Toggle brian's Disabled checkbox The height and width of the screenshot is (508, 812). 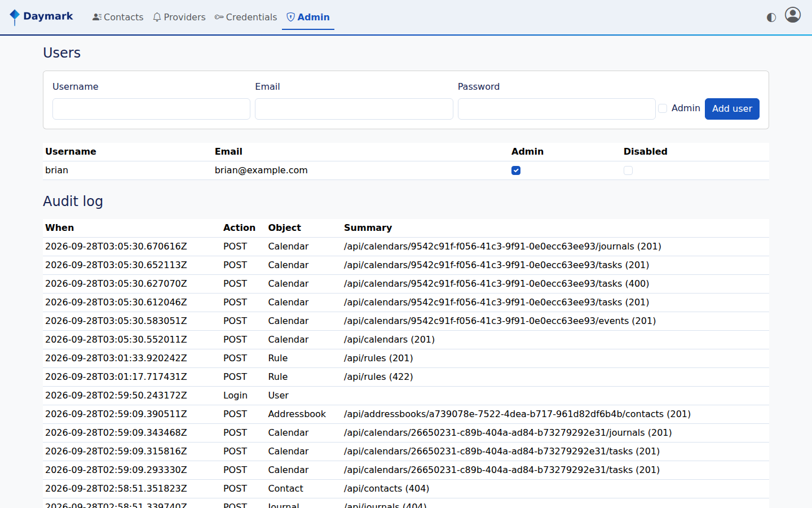click(x=628, y=170)
